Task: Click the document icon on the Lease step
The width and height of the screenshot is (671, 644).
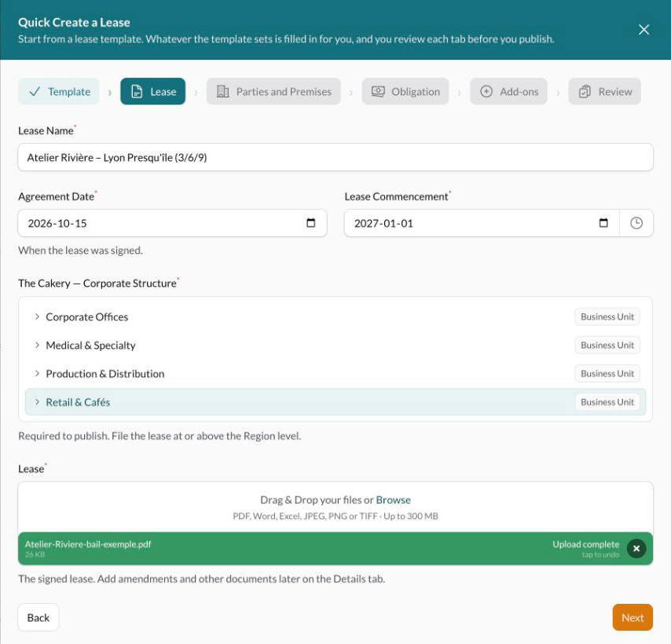Action: click(137, 92)
